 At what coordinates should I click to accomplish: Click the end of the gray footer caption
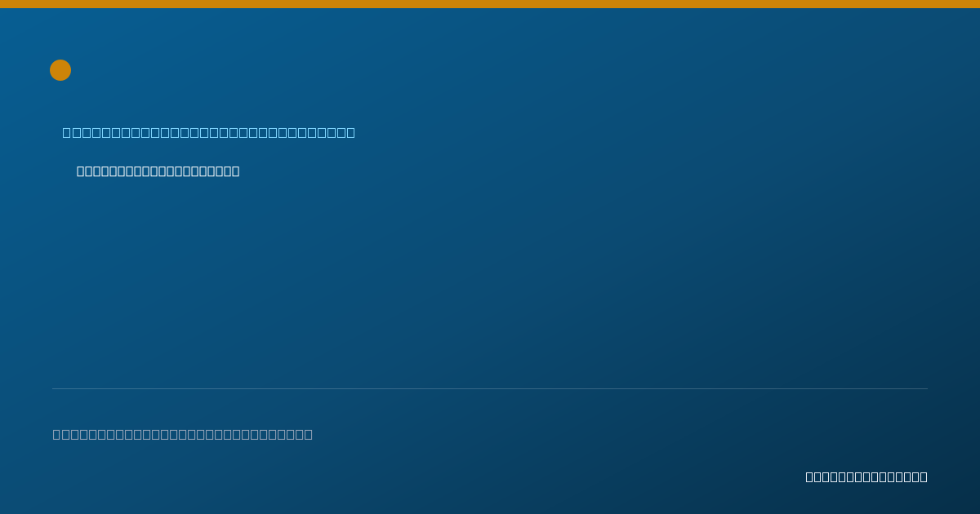309,434
